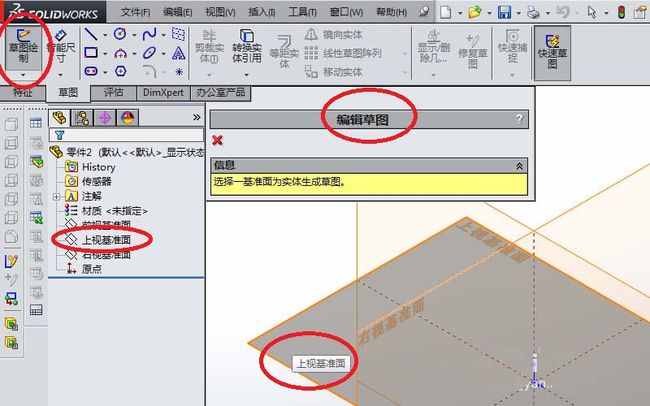This screenshot has height=406, width=650.
Task: Click the » arrow beside the manager tabs
Action: click(196, 118)
